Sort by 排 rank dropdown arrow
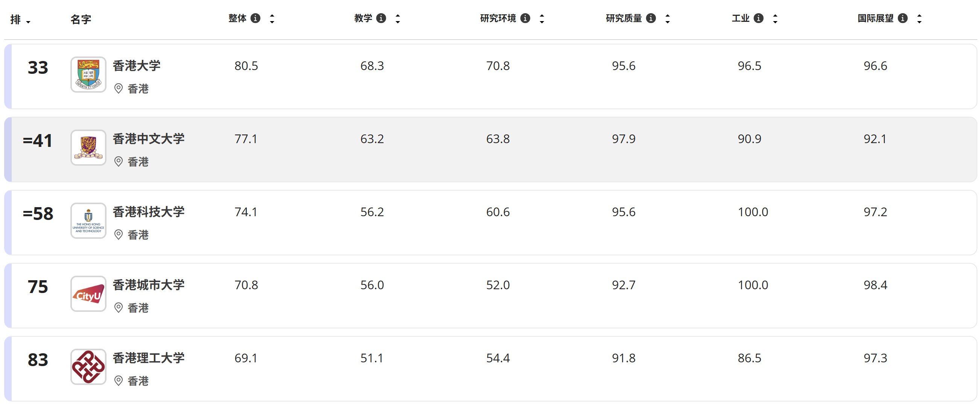 click(x=28, y=22)
